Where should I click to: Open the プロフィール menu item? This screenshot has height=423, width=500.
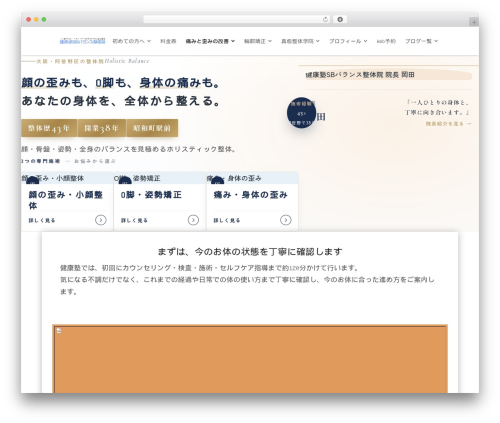(345, 41)
